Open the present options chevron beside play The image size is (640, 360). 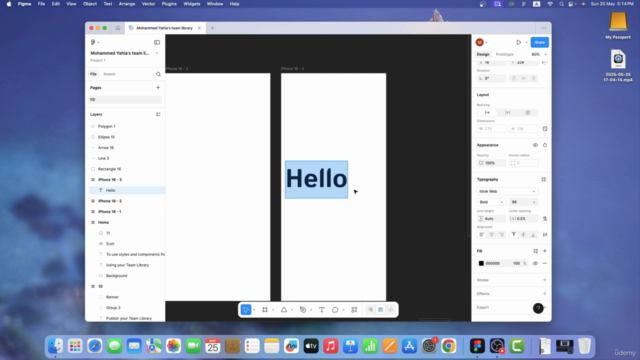527,42
